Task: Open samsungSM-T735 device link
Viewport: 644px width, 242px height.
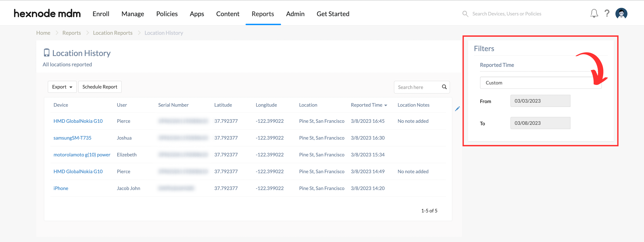Action: point(72,138)
